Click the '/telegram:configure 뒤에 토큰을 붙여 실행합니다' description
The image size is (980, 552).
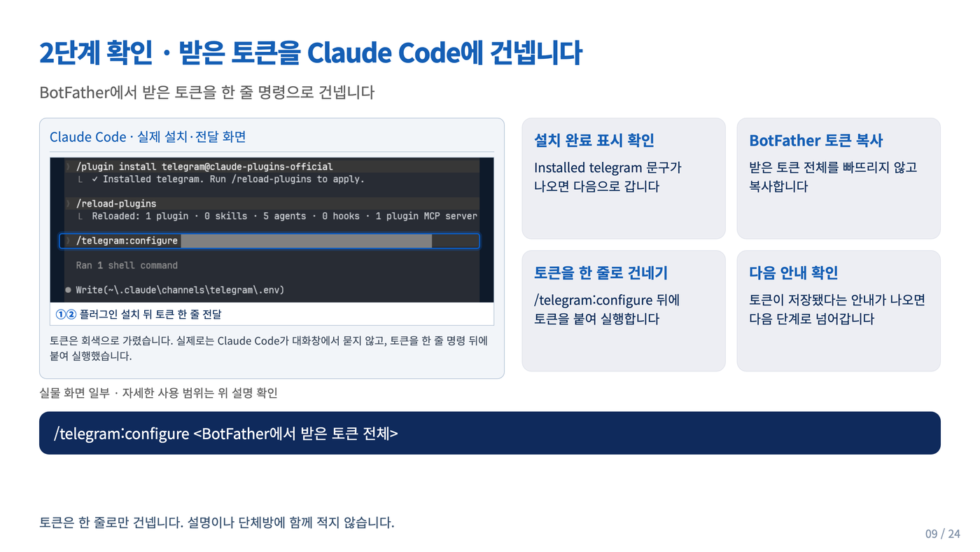(607, 310)
